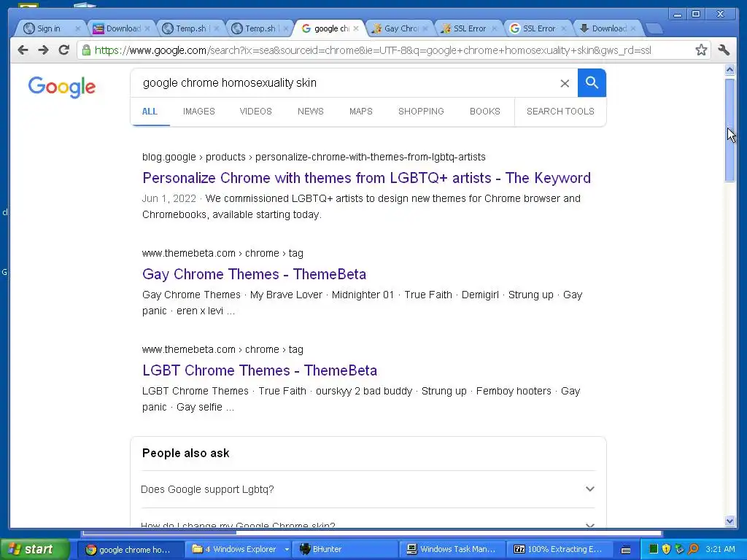Screen dimensions: 747x560
Task: Open 'LGBT Chrome Themes - ThemeBeta' result
Action: [260, 370]
